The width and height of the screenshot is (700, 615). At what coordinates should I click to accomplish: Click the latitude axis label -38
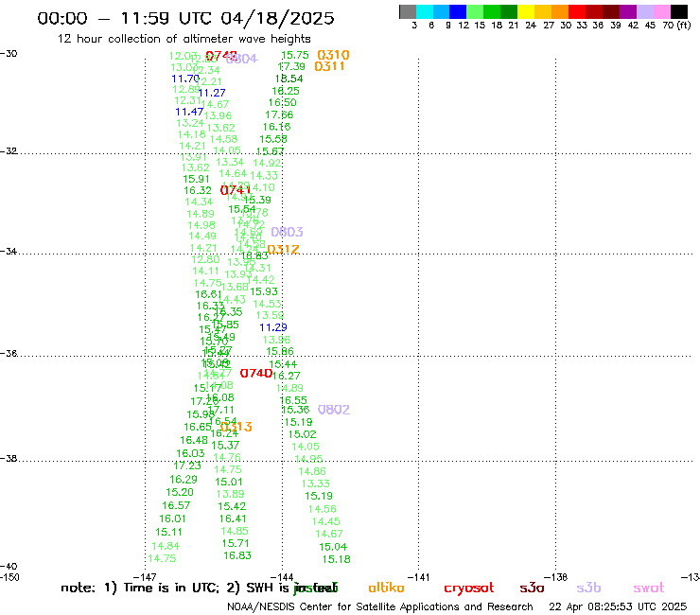pos(9,459)
